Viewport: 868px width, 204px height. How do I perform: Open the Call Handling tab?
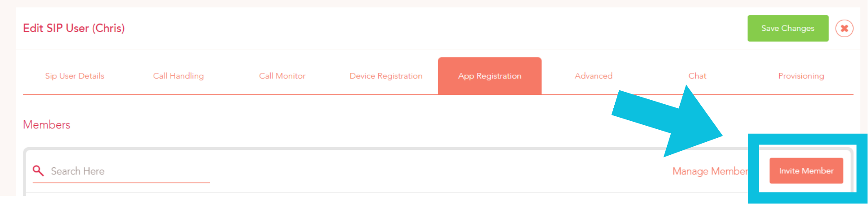pyautogui.click(x=178, y=76)
